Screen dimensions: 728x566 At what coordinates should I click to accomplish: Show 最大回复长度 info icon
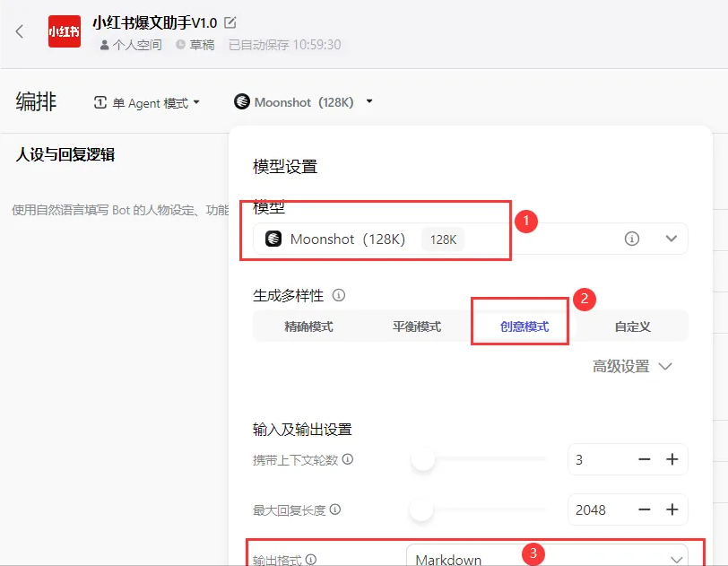pos(335,509)
